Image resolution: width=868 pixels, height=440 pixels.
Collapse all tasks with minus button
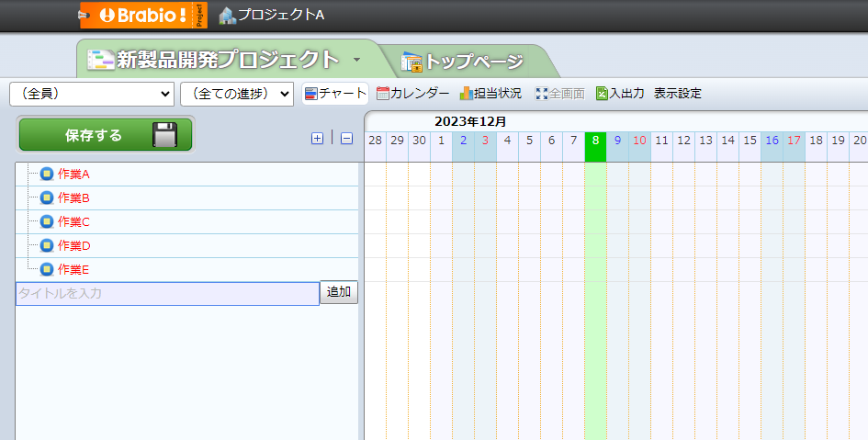(346, 139)
